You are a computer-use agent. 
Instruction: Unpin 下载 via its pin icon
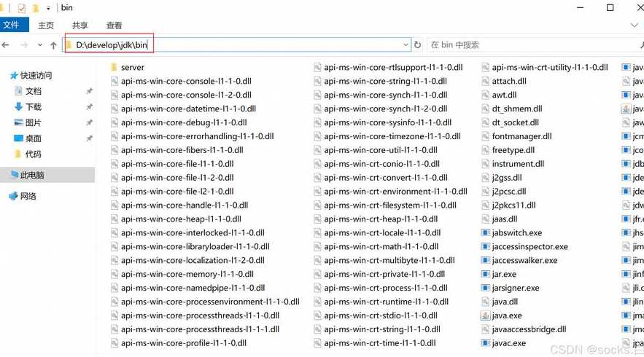click(89, 106)
